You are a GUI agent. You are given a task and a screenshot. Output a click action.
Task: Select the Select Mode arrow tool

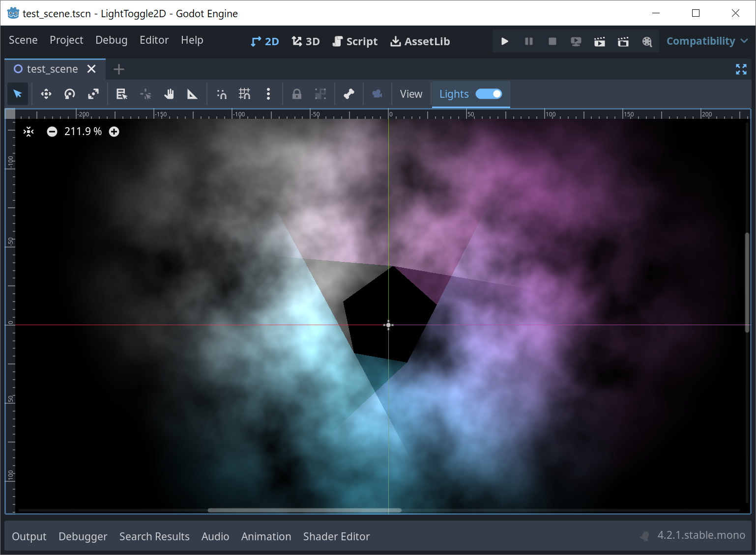coord(18,94)
